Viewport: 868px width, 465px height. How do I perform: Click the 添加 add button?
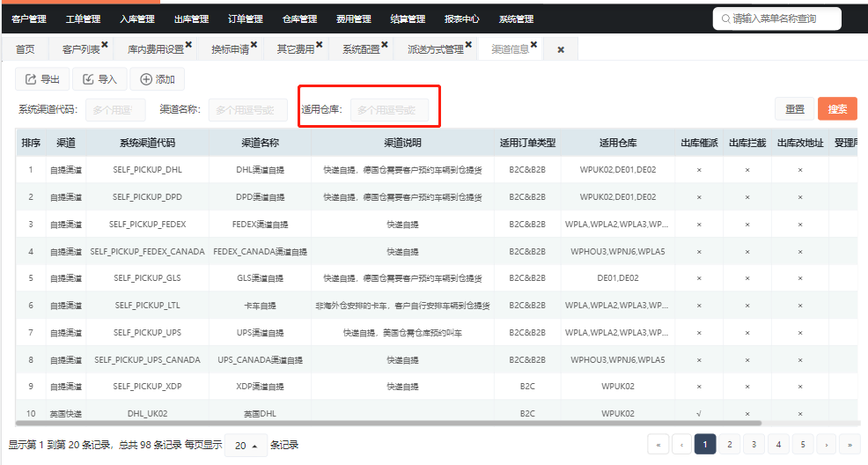pyautogui.click(x=158, y=79)
